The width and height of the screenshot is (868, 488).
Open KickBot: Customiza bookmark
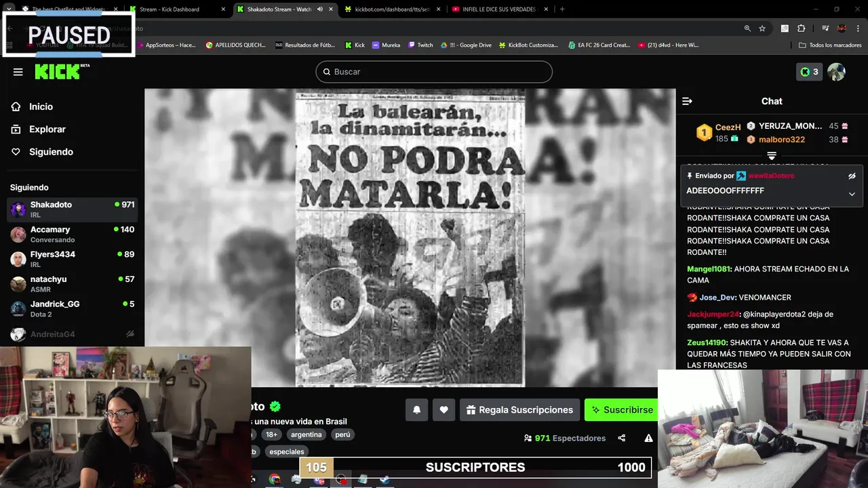pyautogui.click(x=529, y=45)
